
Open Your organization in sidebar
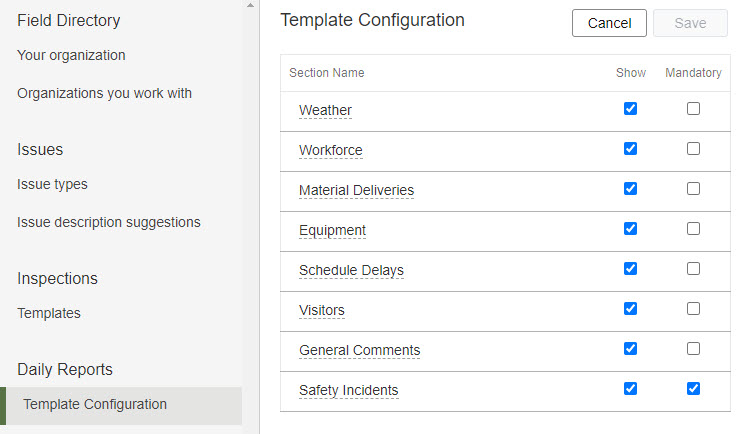[71, 55]
